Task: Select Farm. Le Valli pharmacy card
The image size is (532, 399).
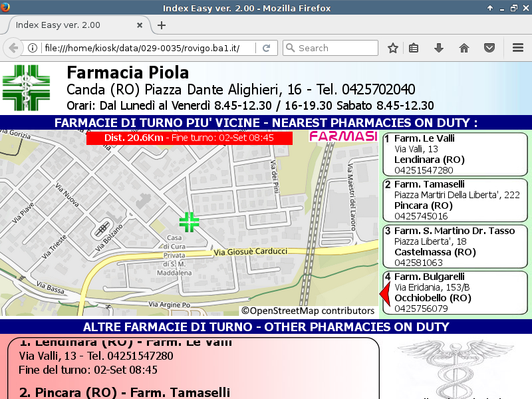Action: point(455,154)
